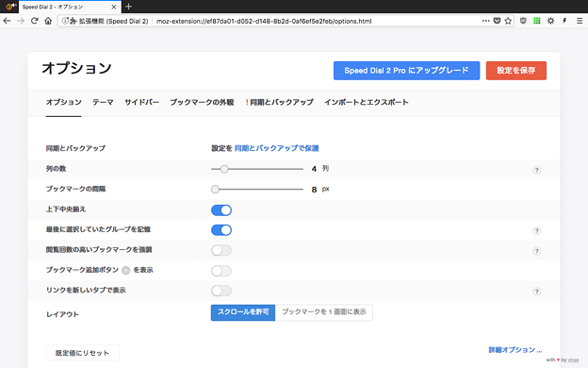Viewport: 588px width, 368px height.
Task: Reload the page with the refresh icon
Action: tap(35, 21)
